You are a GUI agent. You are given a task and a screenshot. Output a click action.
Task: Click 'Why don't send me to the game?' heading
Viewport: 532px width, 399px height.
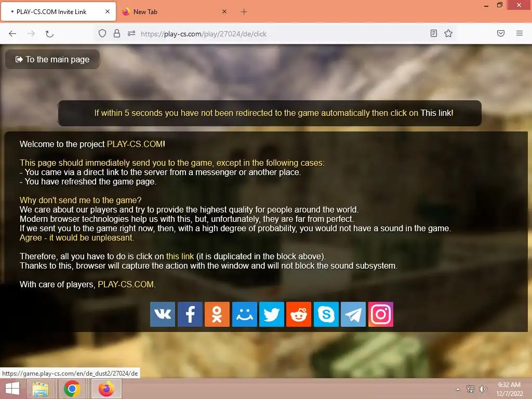coord(81,200)
